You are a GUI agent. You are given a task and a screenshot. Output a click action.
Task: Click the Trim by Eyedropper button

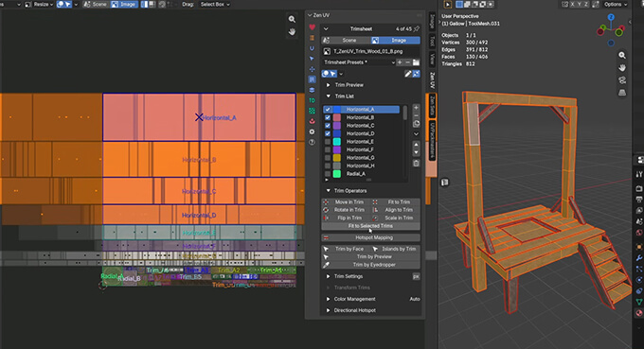click(370, 265)
